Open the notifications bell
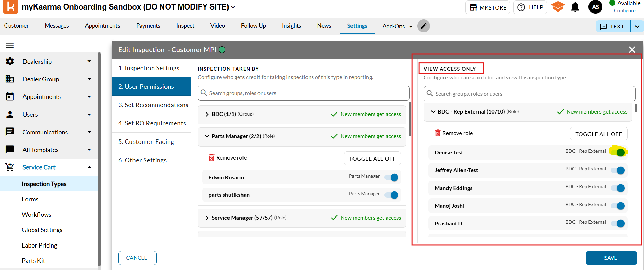Screen dimensions: 644x270 (x=575, y=7)
